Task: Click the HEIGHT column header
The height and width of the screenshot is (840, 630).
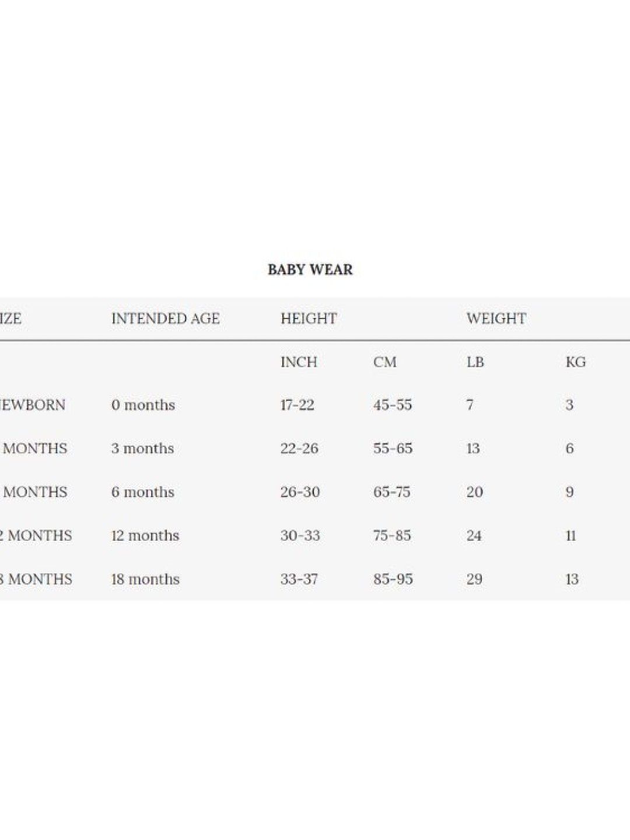Action: tap(309, 318)
